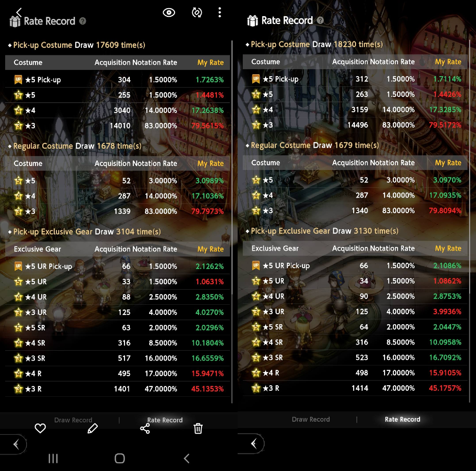Screen dimensions: 476x471
Task: Click the star icon on left ★5 SR row
Action: pos(18,327)
